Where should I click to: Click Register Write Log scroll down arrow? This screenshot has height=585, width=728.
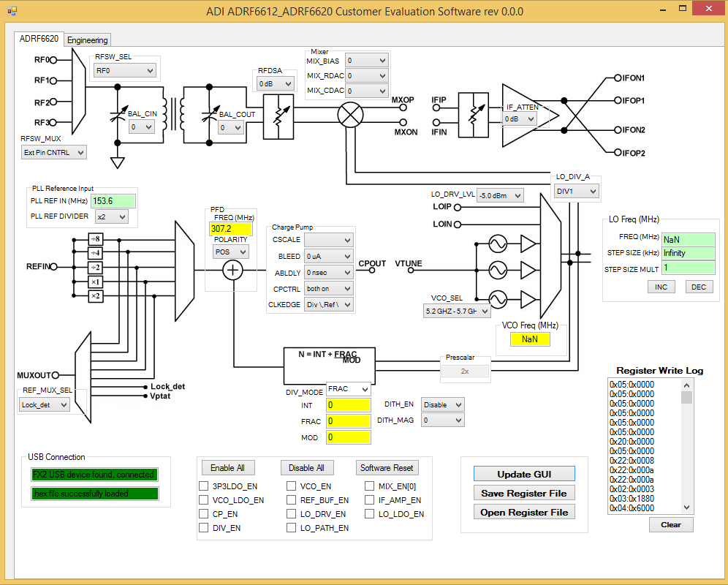686,508
